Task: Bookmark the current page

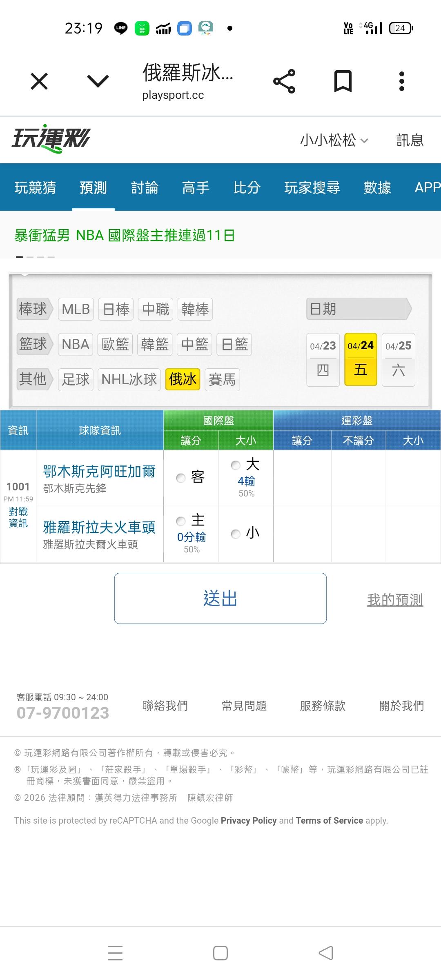Action: [343, 81]
